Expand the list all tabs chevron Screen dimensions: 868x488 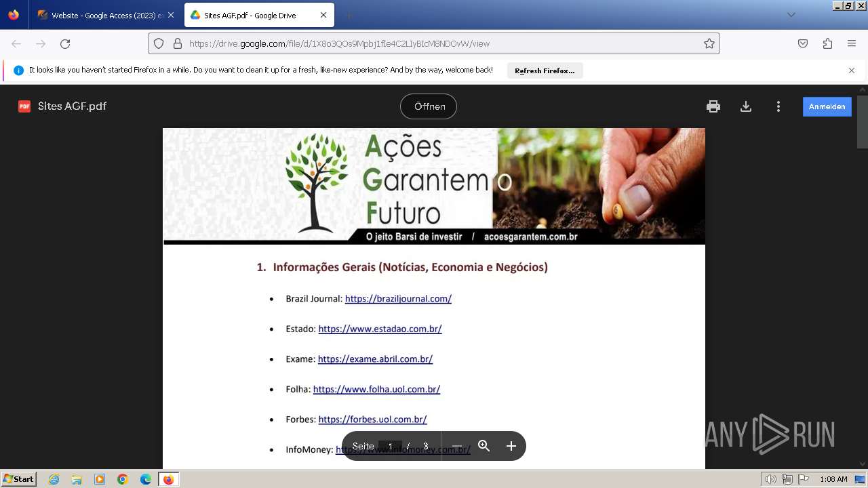[791, 15]
